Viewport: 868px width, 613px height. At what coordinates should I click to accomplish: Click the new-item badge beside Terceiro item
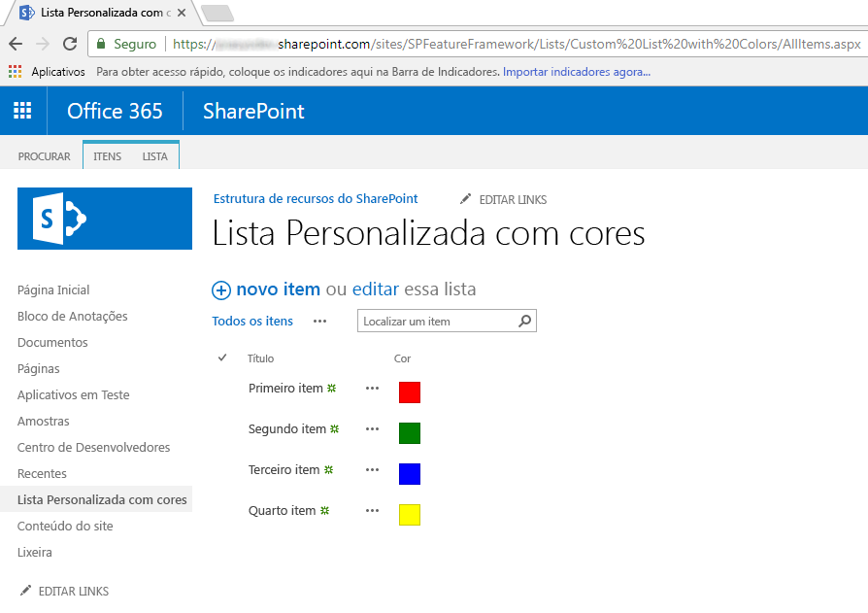[329, 469]
